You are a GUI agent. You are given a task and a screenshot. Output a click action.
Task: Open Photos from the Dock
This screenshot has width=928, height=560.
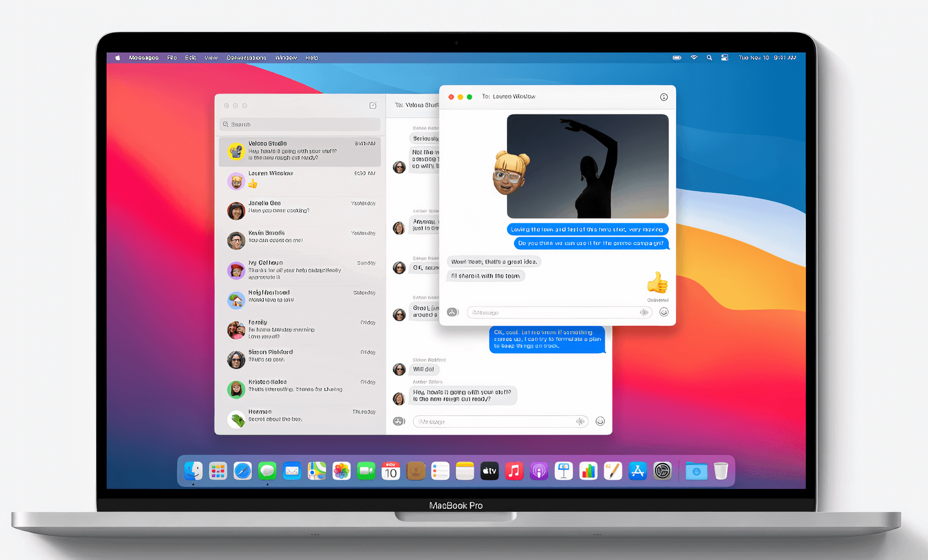pos(341,471)
